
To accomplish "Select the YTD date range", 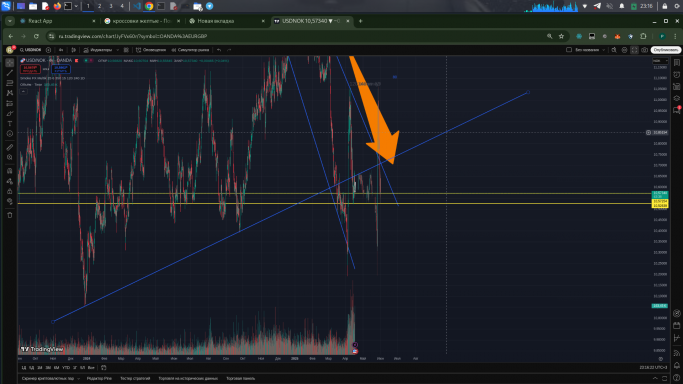I will pyautogui.click(x=66, y=368).
